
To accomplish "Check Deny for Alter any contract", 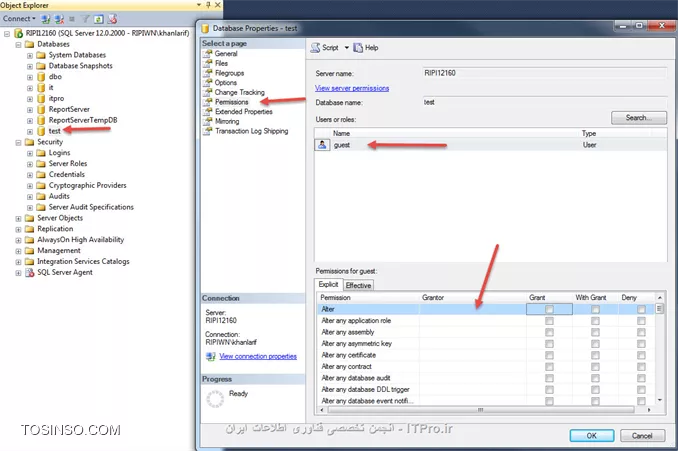I will 641,367.
